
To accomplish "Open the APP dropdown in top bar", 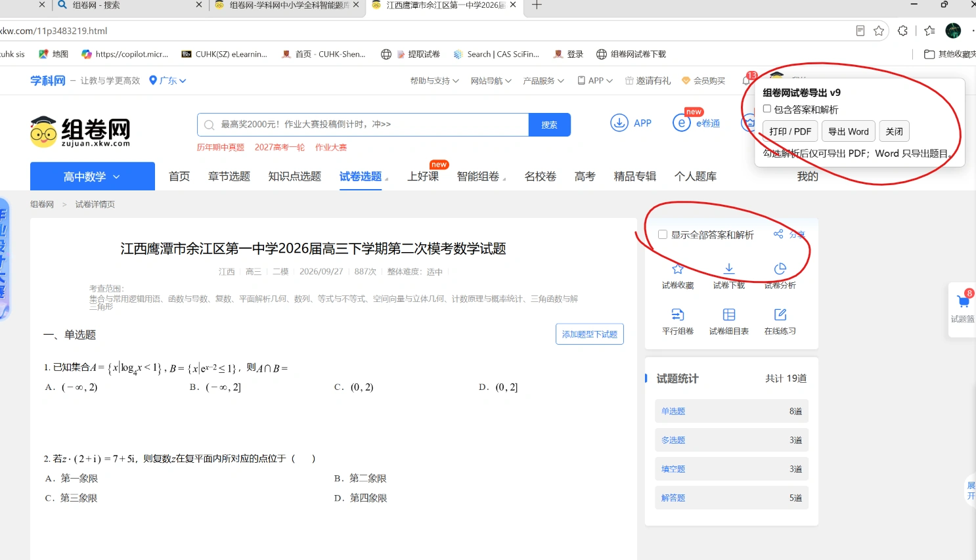I will (595, 81).
